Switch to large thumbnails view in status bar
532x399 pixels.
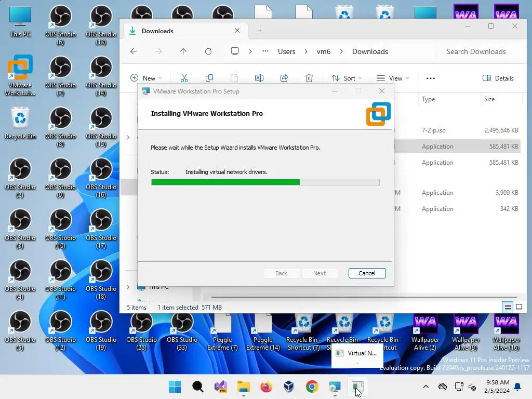519,308
